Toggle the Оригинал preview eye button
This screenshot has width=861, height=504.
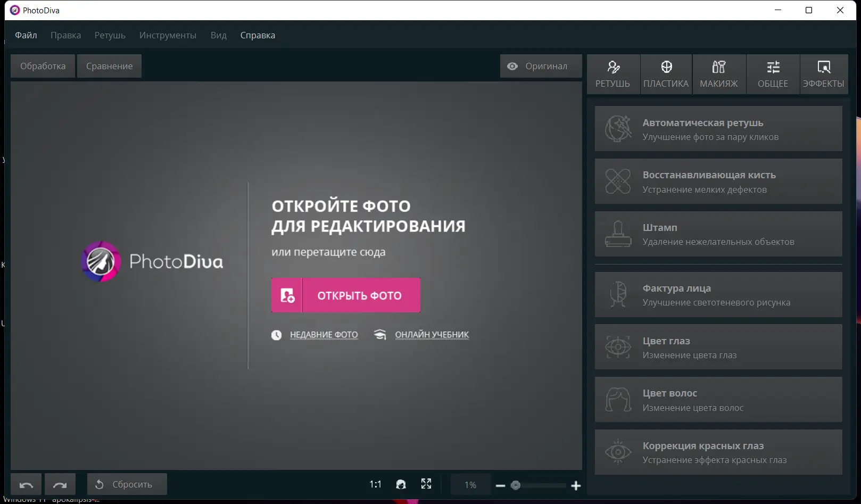pos(541,66)
